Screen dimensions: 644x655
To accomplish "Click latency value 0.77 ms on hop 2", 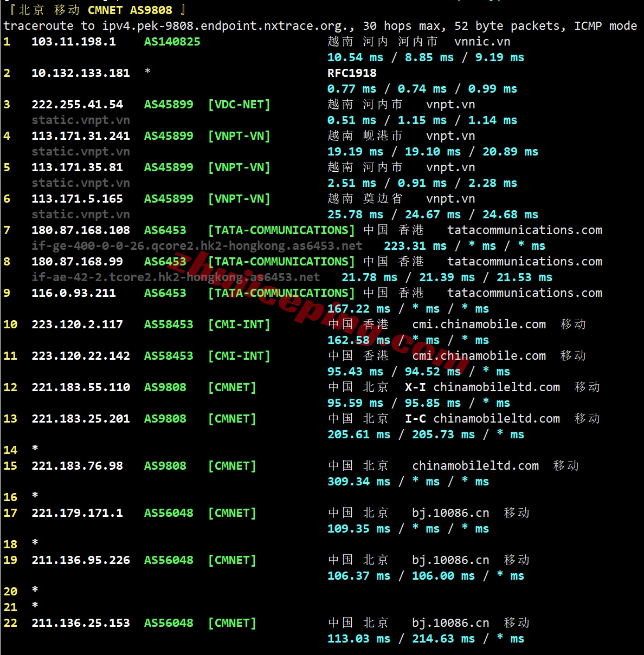I will pos(352,89).
